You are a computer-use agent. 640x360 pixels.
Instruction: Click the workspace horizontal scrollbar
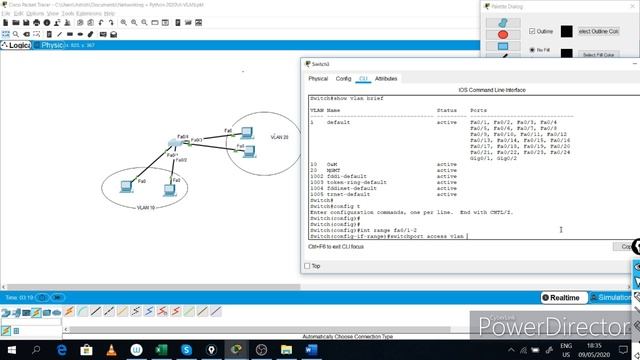click(x=153, y=287)
